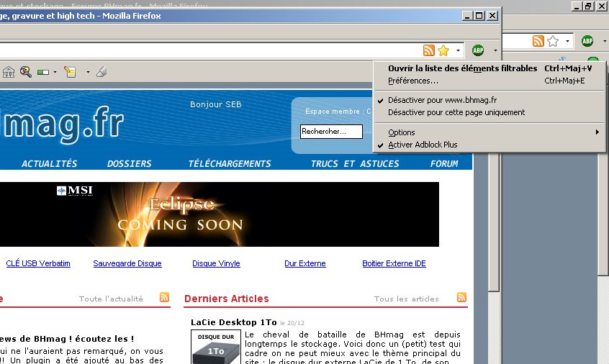Open the DOSSIERS navigation tab
This screenshot has width=609, height=364.
coord(130,164)
